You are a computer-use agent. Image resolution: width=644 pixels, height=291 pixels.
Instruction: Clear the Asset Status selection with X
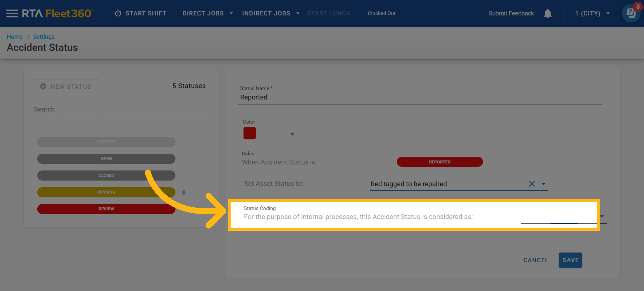pos(532,184)
